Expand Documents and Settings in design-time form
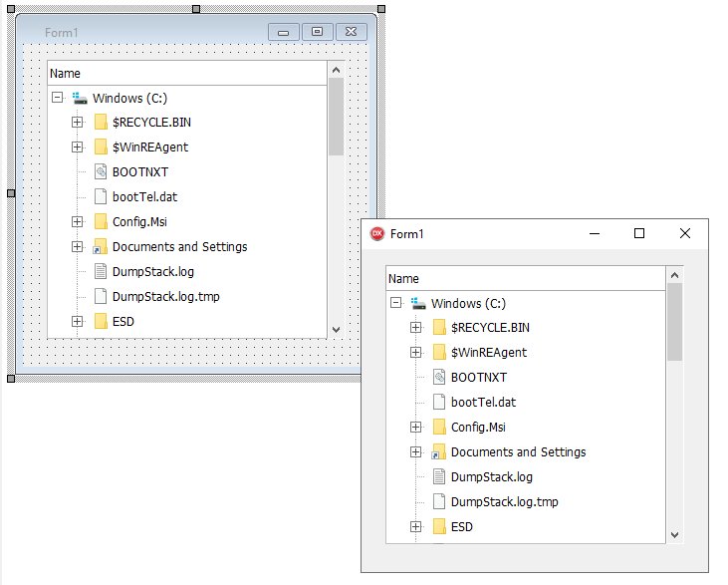The height and width of the screenshot is (585, 728). [77, 247]
